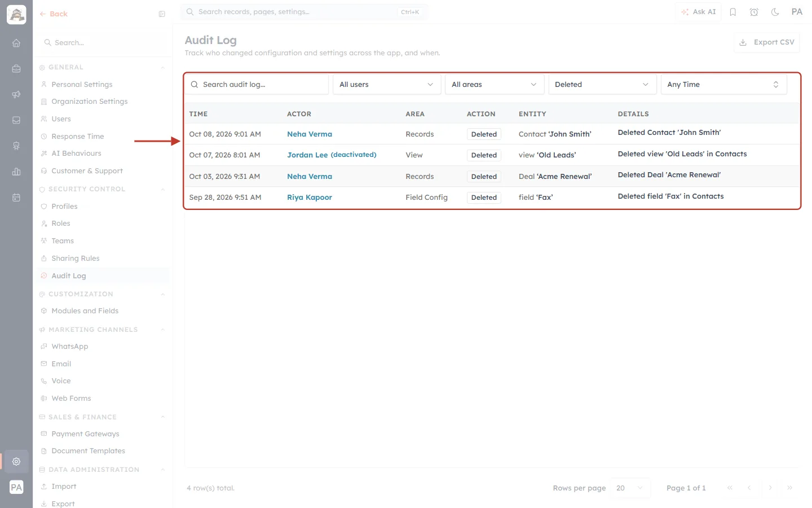Toggle dark mode with the moon icon

pyautogui.click(x=775, y=12)
